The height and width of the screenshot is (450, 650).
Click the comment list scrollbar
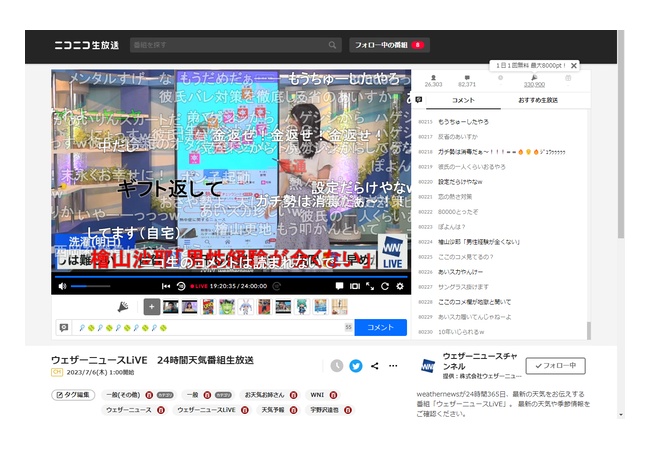[589, 330]
